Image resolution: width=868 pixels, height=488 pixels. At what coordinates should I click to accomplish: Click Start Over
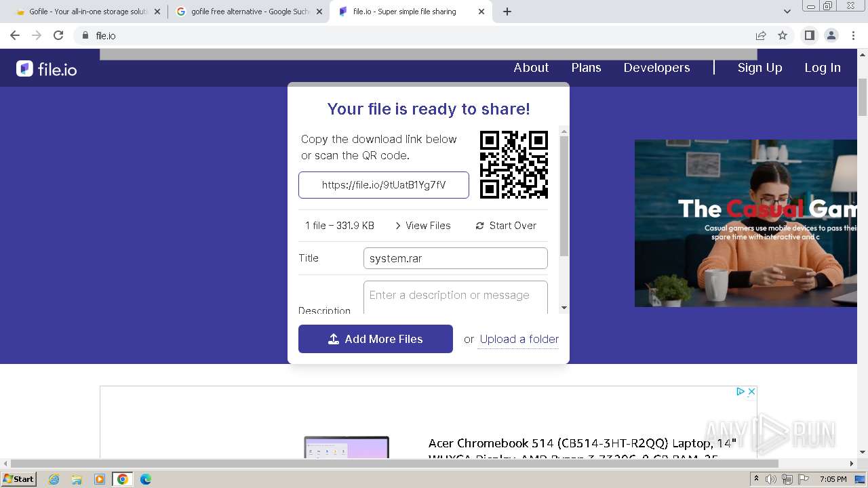pos(506,226)
